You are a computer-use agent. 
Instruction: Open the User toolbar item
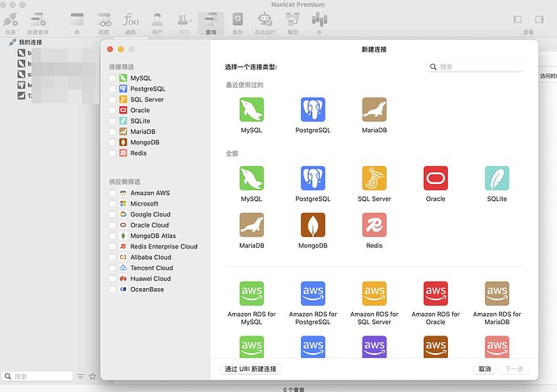(x=157, y=23)
